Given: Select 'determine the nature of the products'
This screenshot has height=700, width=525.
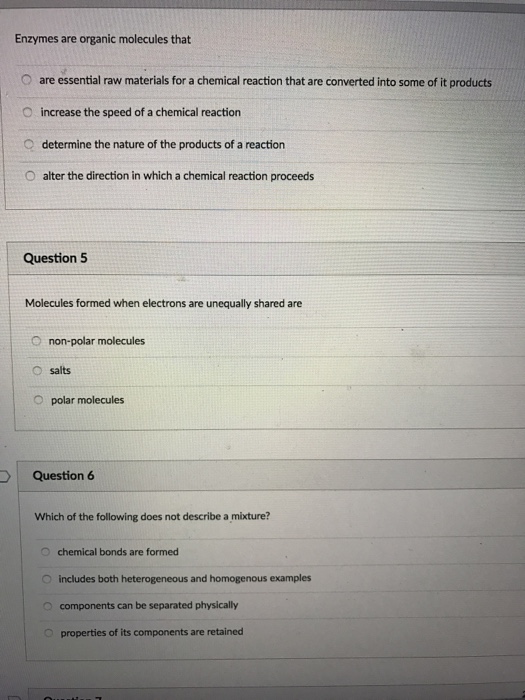Looking at the screenshot, I should [x=29, y=144].
